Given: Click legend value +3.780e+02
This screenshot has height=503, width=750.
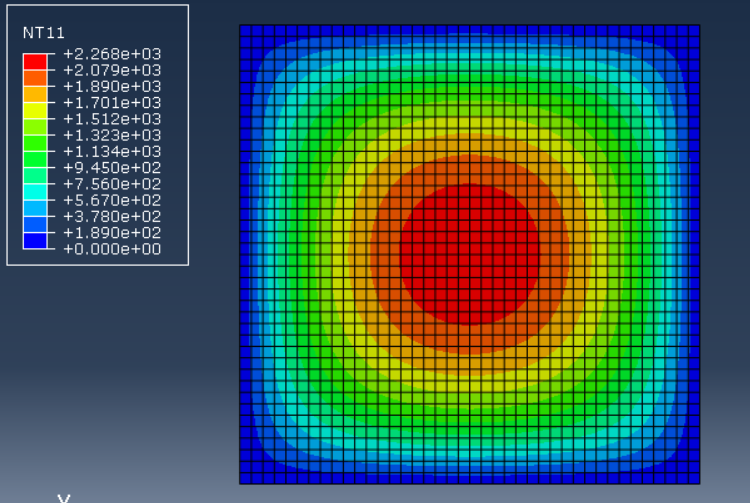Looking at the screenshot, I should coord(112,217).
